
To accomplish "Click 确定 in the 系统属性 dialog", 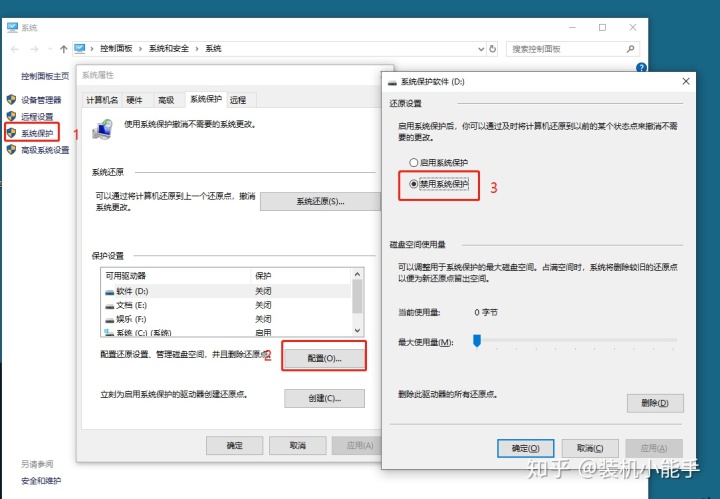I will (235, 445).
